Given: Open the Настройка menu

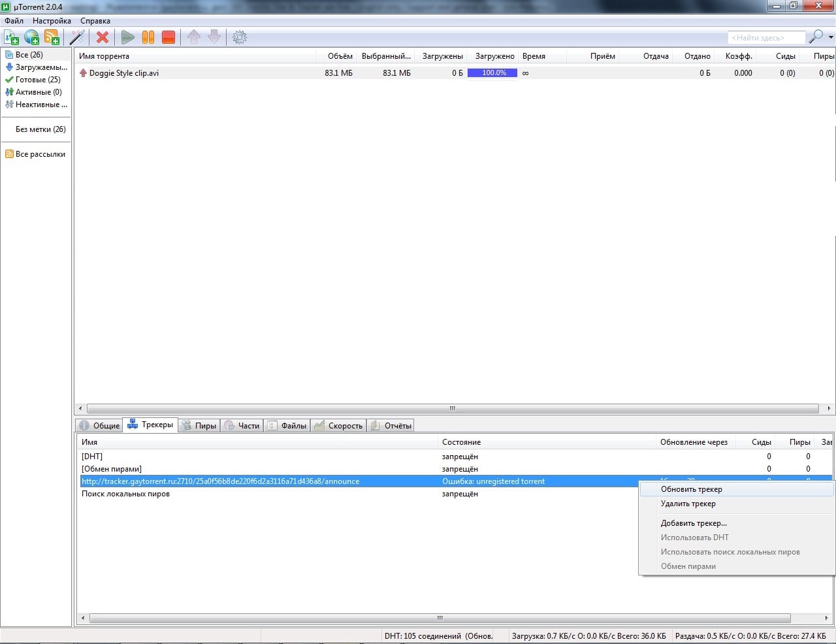Looking at the screenshot, I should coord(52,21).
